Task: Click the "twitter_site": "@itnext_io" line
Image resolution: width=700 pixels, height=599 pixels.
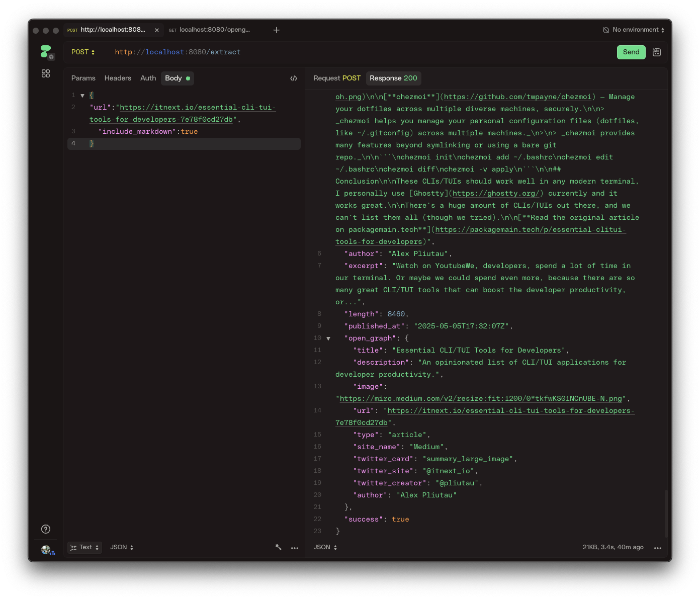Action: (415, 471)
